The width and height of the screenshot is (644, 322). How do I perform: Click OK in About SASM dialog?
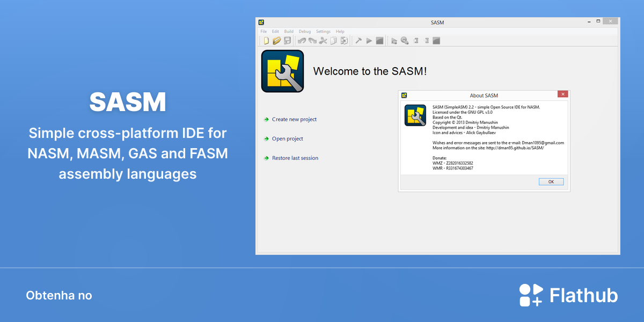(551, 182)
